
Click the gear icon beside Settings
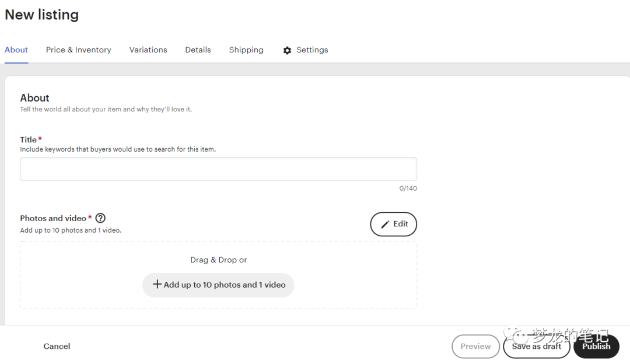tap(287, 50)
